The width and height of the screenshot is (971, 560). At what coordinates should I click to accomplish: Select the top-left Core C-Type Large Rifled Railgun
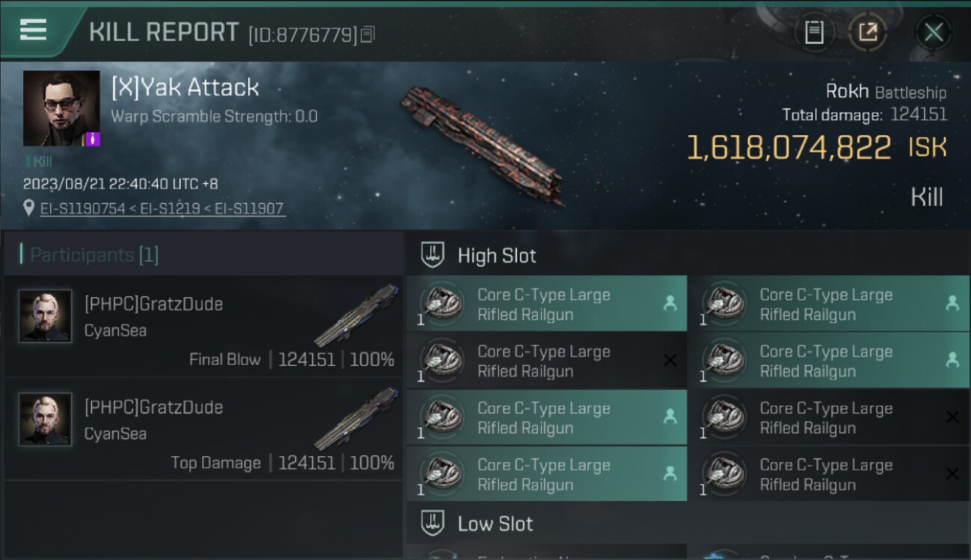click(546, 305)
